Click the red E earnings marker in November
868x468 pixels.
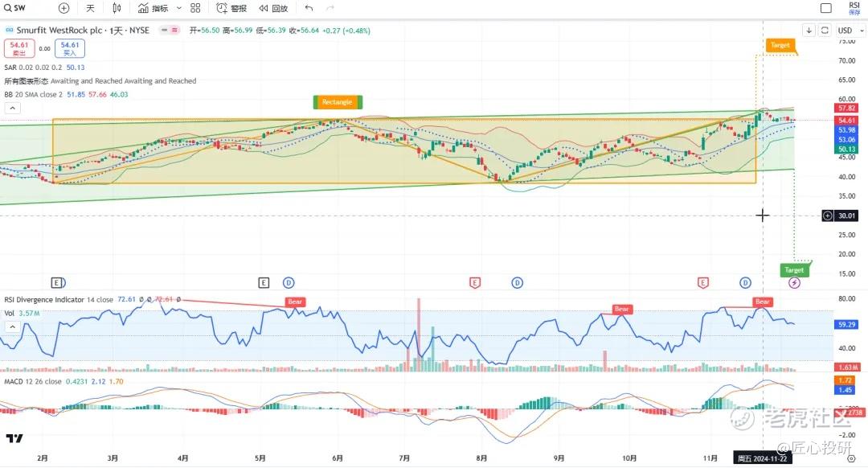pyautogui.click(x=702, y=283)
